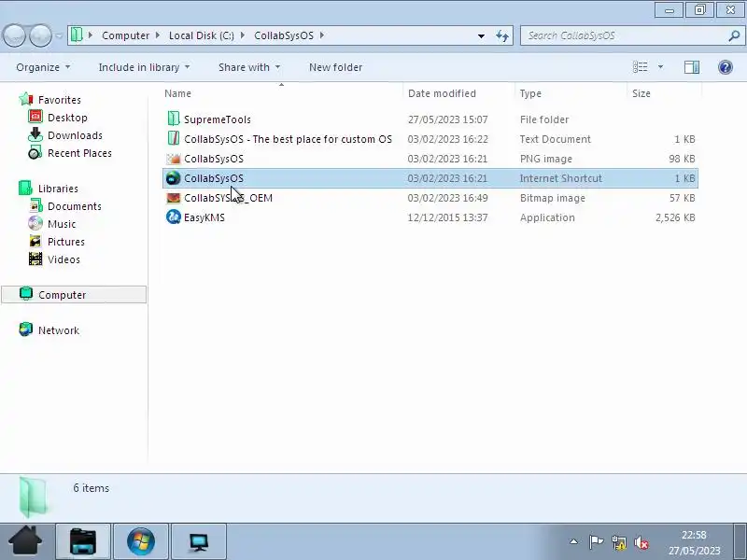
Task: Open the Include in library menu
Action: pyautogui.click(x=144, y=67)
